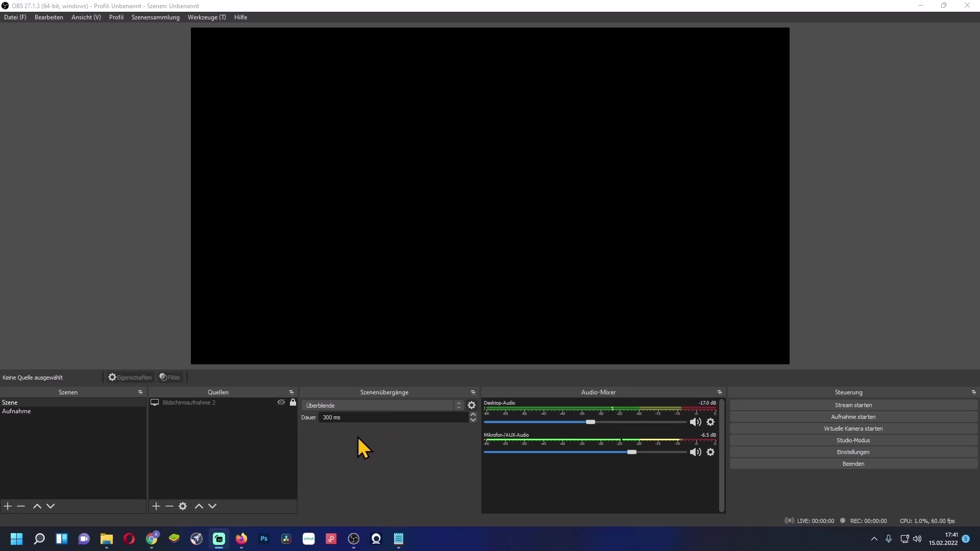Toggle visibility of Bildschirmaufnahme 2
The image size is (980, 551).
point(281,403)
